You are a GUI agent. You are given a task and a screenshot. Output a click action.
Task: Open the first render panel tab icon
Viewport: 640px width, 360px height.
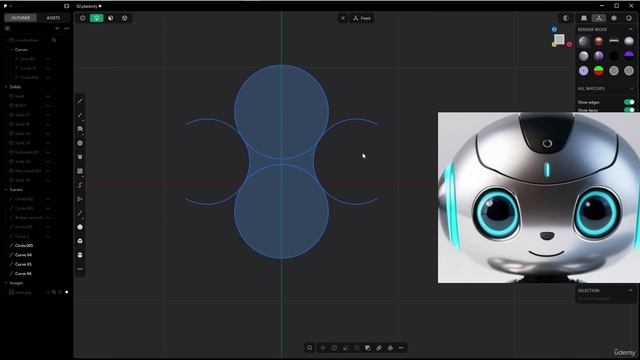(x=584, y=18)
